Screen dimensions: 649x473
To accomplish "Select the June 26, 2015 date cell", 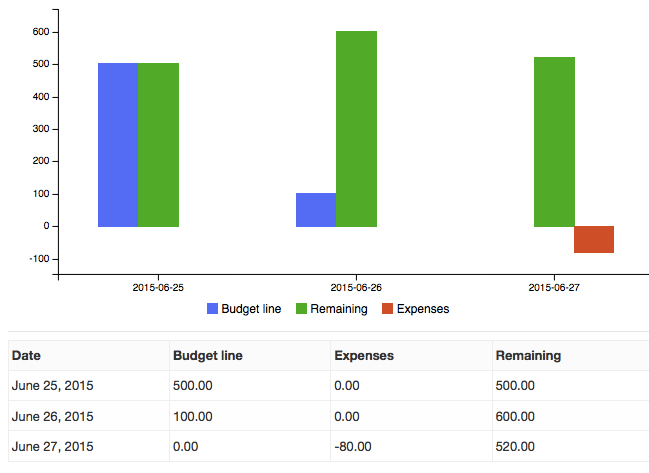I will coord(52,416).
